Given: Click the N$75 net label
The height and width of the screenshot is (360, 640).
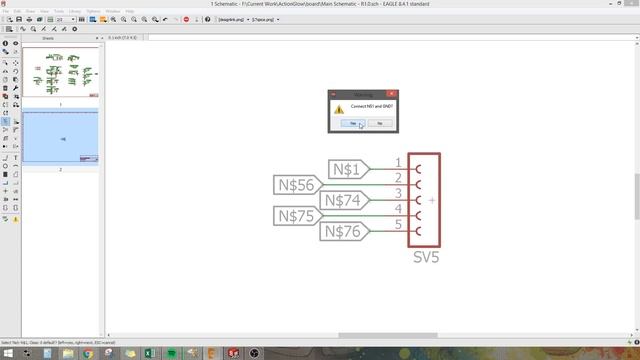Looking at the screenshot, I should click(298, 216).
